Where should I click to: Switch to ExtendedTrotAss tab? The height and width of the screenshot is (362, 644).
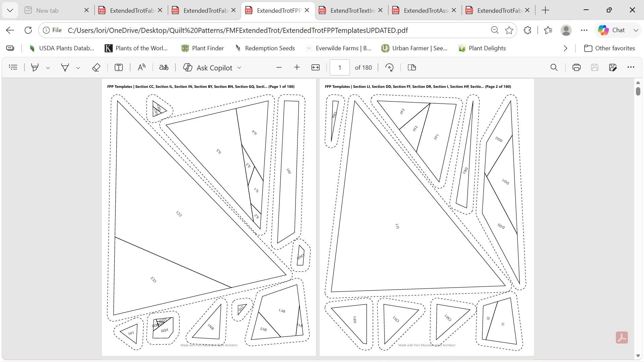pos(421,10)
